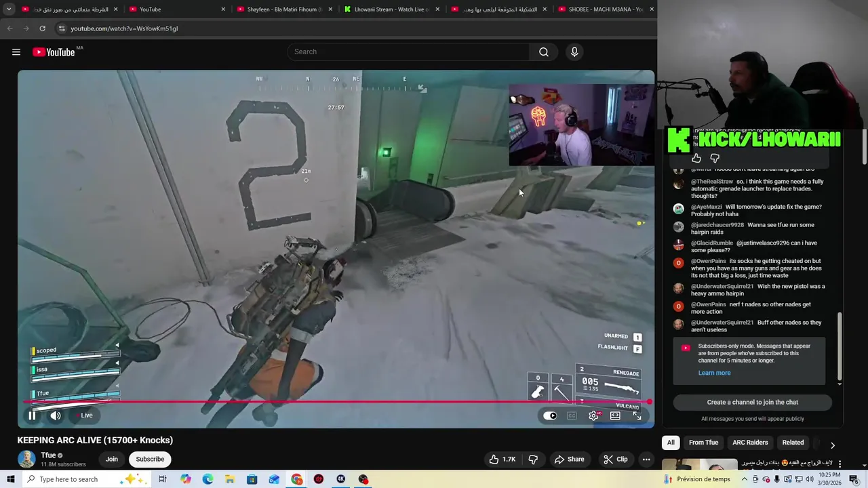Screen dimensions: 868x488
Task: Select the All filter chip
Action: pyautogui.click(x=671, y=443)
